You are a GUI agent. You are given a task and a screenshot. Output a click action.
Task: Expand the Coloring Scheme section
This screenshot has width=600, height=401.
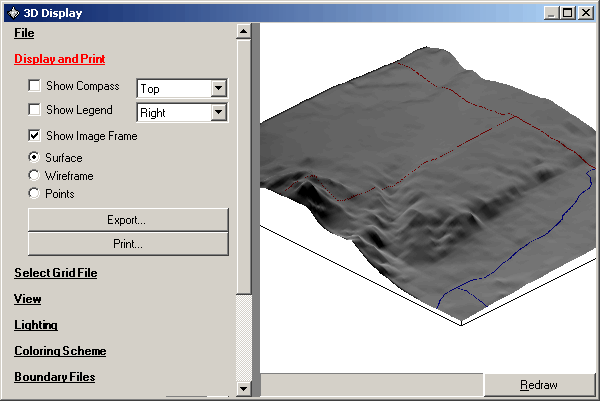60,351
